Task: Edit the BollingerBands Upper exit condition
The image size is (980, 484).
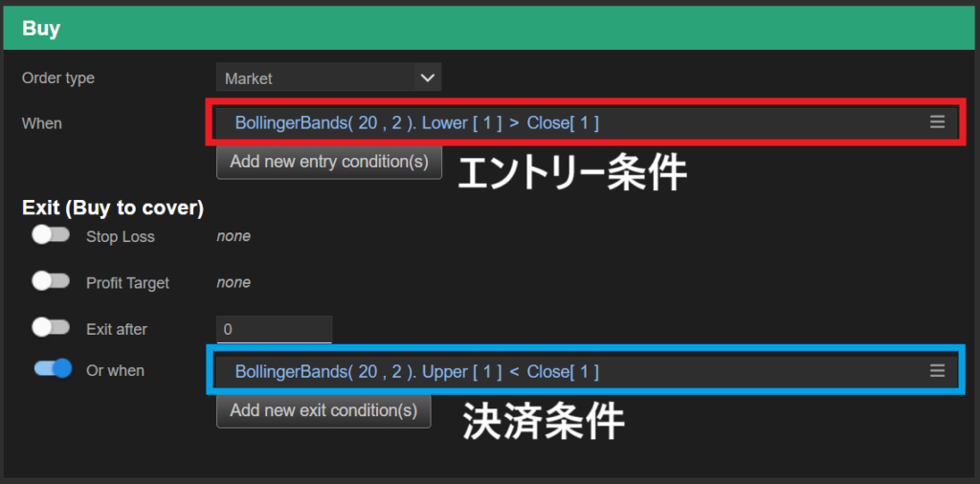Action: click(416, 371)
